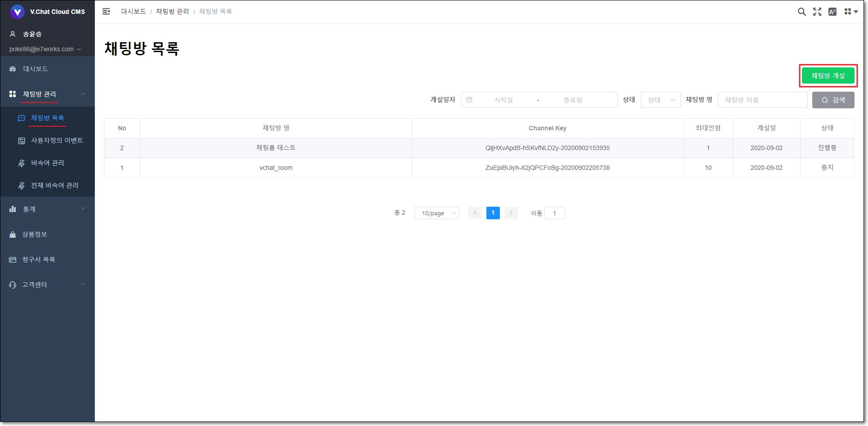The width and height of the screenshot is (868, 426).
Task: Open the grid apps menu icon
Action: 850,12
